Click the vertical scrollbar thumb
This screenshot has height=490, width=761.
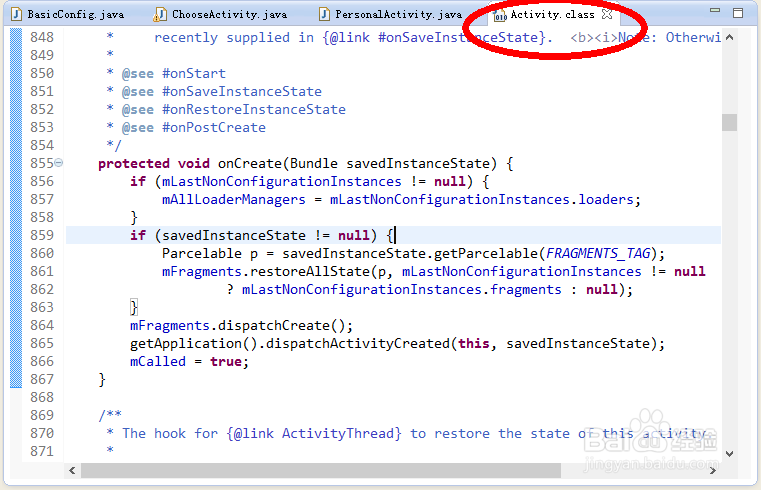coord(729,122)
